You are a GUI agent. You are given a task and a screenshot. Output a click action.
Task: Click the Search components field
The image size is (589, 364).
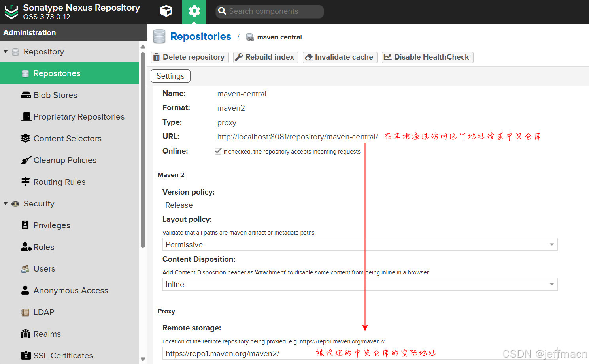[270, 11]
